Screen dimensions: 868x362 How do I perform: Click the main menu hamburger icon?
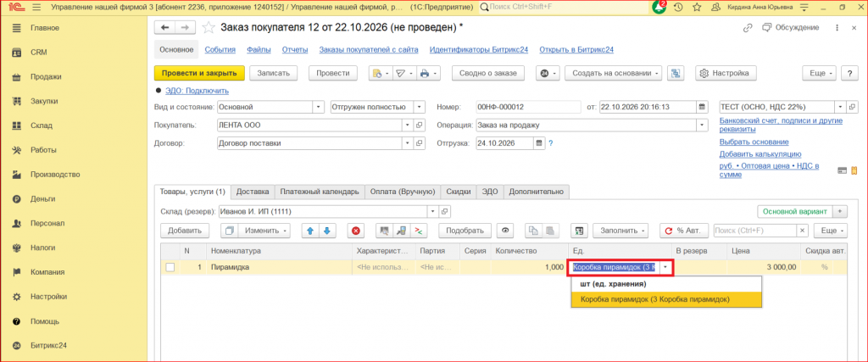click(37, 7)
